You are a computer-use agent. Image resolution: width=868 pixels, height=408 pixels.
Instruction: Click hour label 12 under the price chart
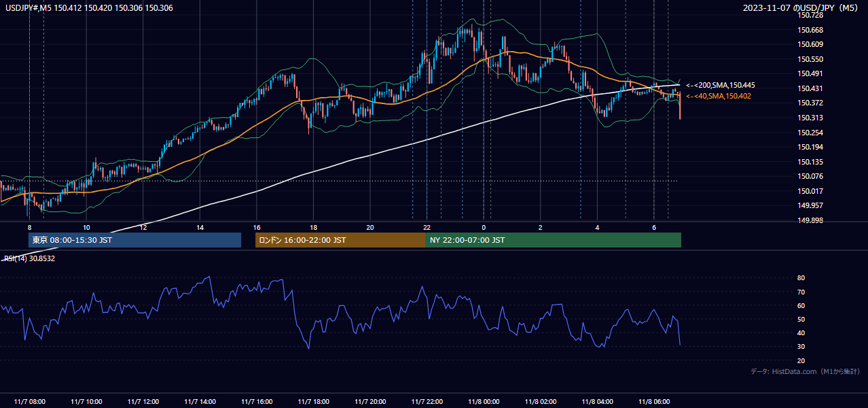click(x=143, y=227)
